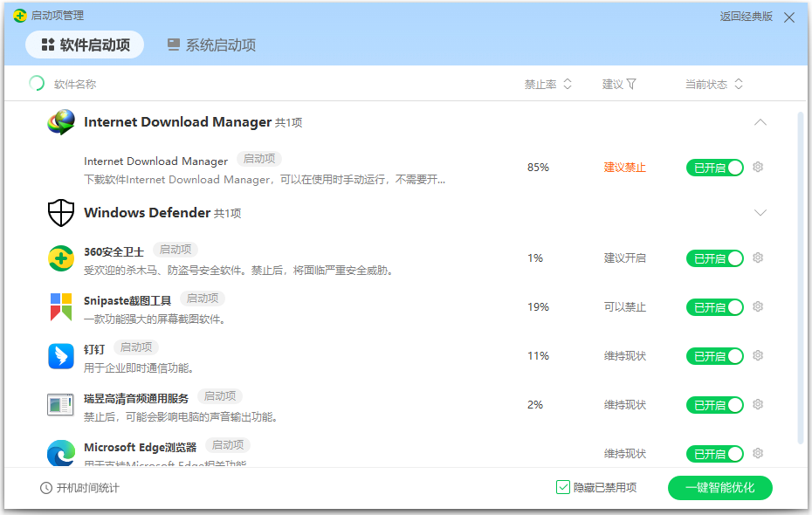
Task: Select the 软件启动项 tab
Action: [85, 45]
